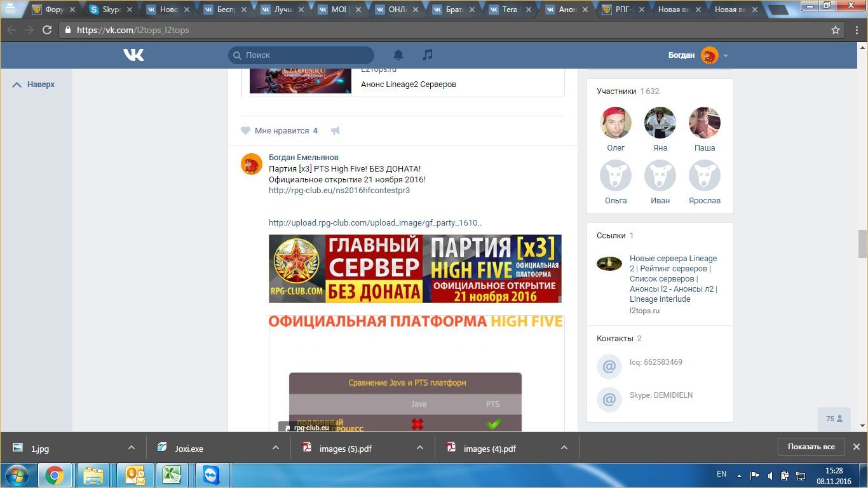Click the Icq contact icon
The height and width of the screenshot is (488, 868).
tap(609, 367)
